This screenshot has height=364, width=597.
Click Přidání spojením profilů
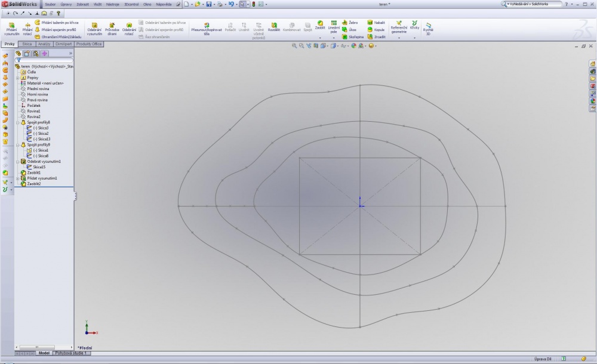56,30
